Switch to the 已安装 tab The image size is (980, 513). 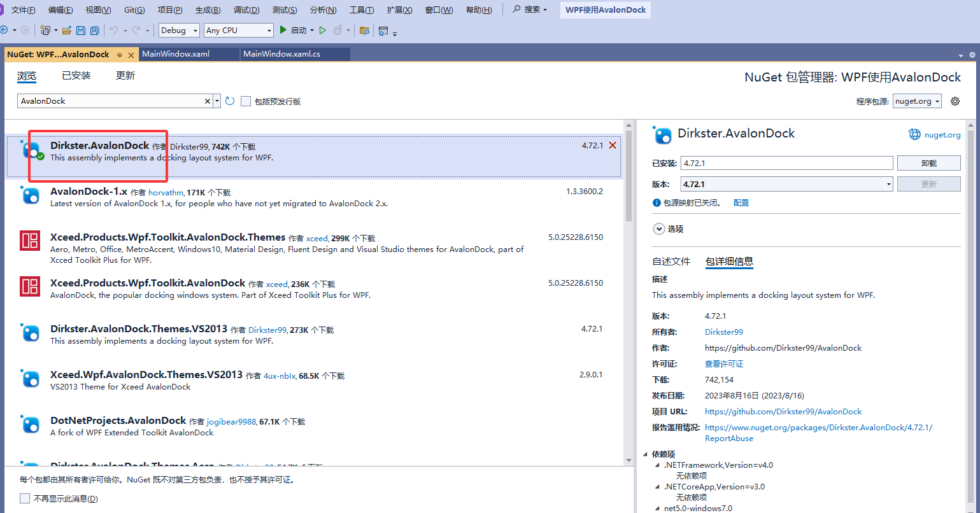tap(76, 75)
